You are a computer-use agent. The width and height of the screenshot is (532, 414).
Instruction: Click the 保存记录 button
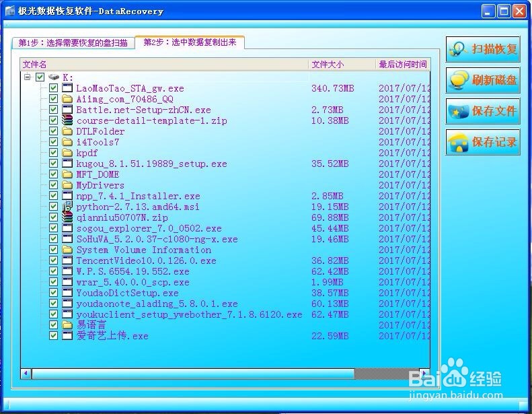(x=483, y=142)
